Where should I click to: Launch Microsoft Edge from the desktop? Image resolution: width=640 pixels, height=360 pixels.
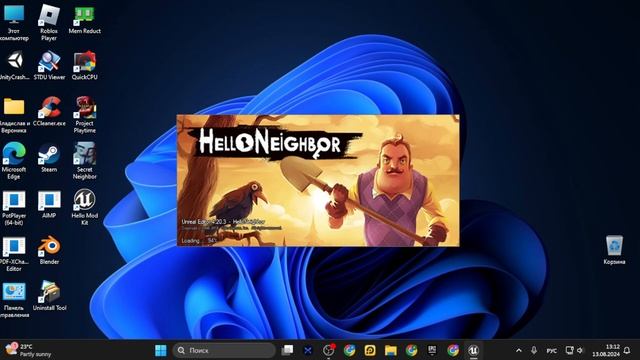(14, 161)
